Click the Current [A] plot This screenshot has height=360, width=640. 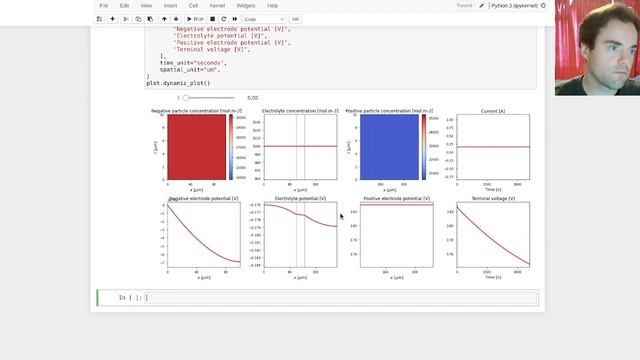493,147
